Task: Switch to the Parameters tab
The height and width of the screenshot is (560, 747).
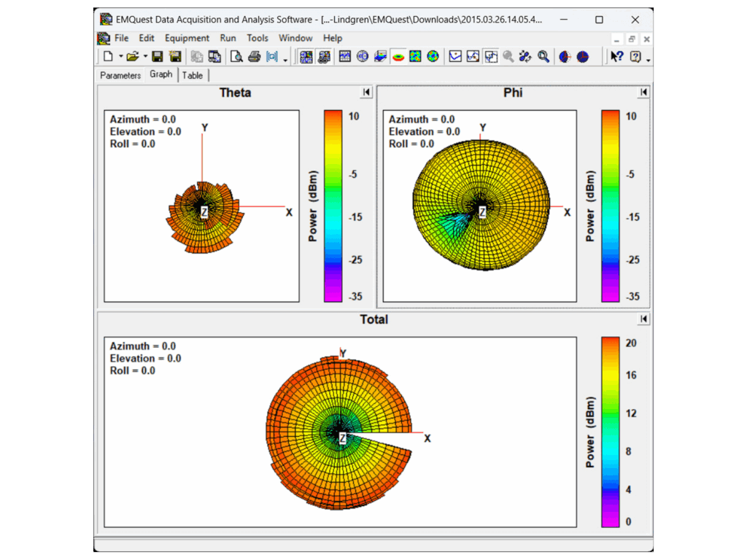Action: coord(120,75)
